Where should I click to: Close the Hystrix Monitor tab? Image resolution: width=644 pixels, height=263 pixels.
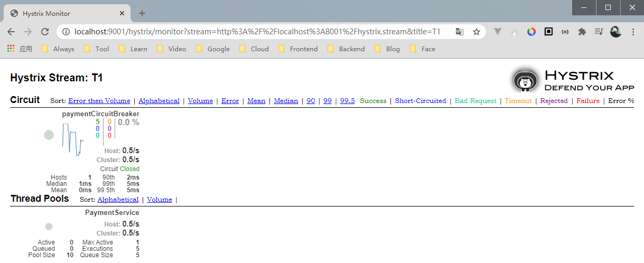pos(122,13)
